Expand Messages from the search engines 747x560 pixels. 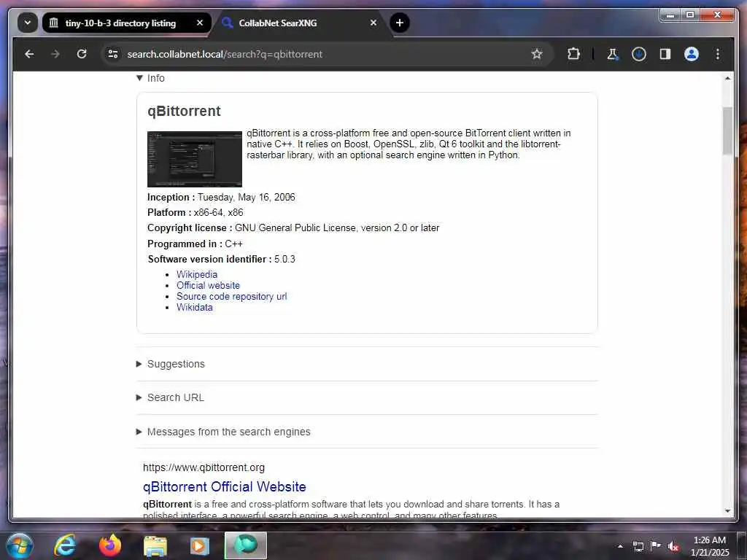223,432
